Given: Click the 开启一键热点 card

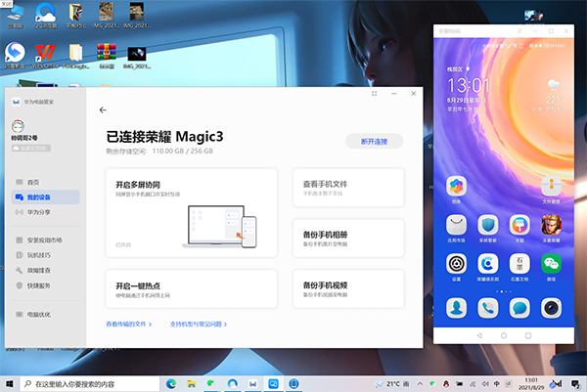Looking at the screenshot, I should point(191,288).
